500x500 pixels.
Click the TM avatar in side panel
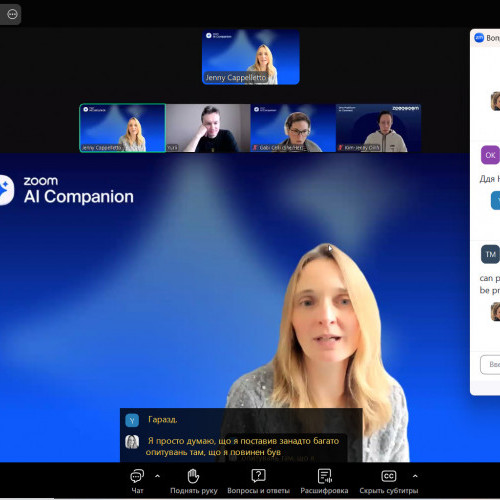tap(490, 254)
